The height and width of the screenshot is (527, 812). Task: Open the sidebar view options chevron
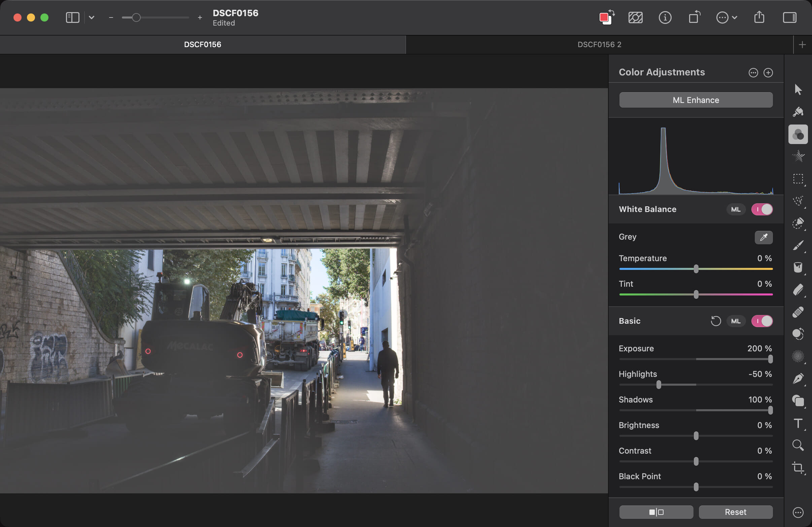[92, 17]
